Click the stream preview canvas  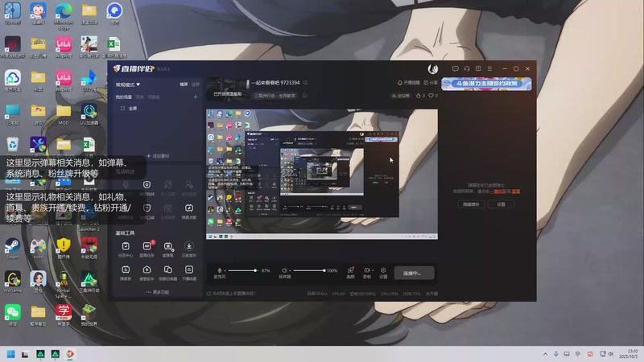point(322,174)
